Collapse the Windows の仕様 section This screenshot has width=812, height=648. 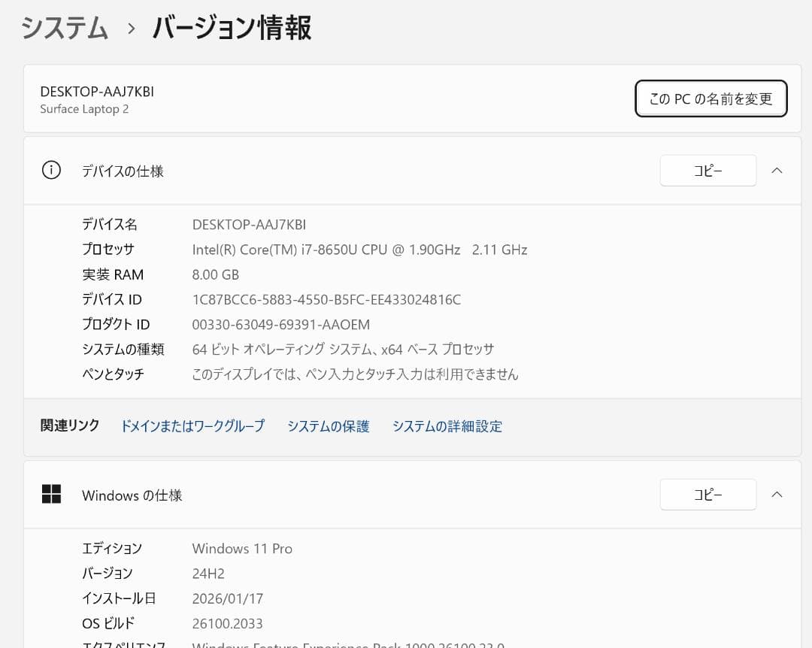(x=777, y=494)
